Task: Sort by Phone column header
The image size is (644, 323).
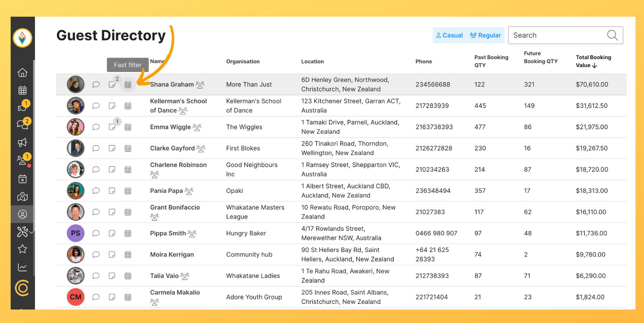Action: coord(424,61)
